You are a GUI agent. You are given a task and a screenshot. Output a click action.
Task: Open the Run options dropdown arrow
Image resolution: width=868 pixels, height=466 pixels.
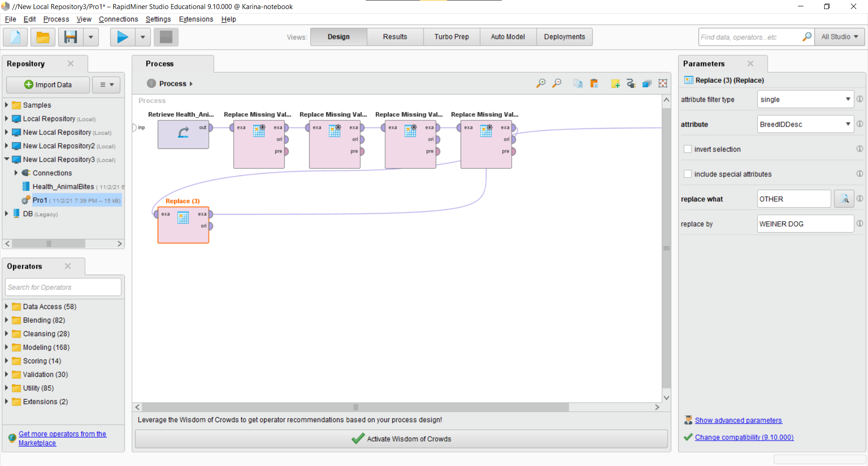pyautogui.click(x=143, y=37)
